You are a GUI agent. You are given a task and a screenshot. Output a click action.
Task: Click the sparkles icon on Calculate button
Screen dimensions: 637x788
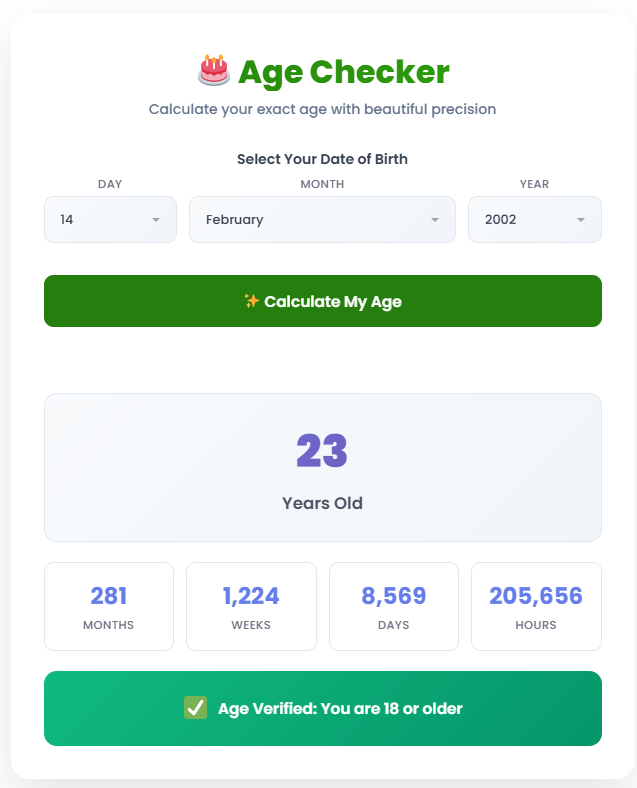[x=252, y=301]
